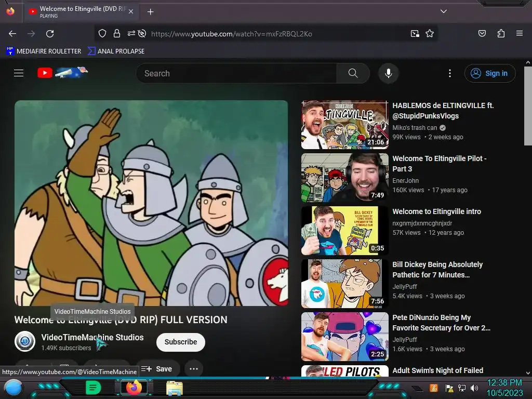The height and width of the screenshot is (399, 532).
Task: Close the Welcome to Eltingville tab
Action: click(130, 11)
